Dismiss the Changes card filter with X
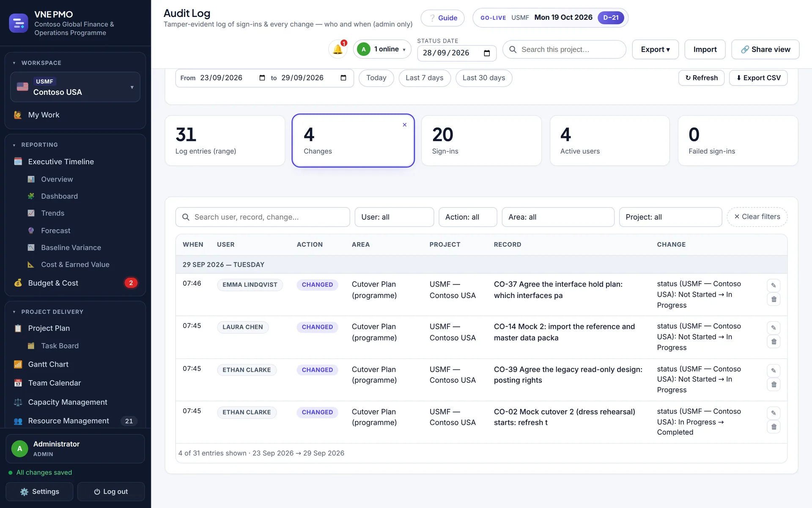812x508 pixels. pos(405,125)
